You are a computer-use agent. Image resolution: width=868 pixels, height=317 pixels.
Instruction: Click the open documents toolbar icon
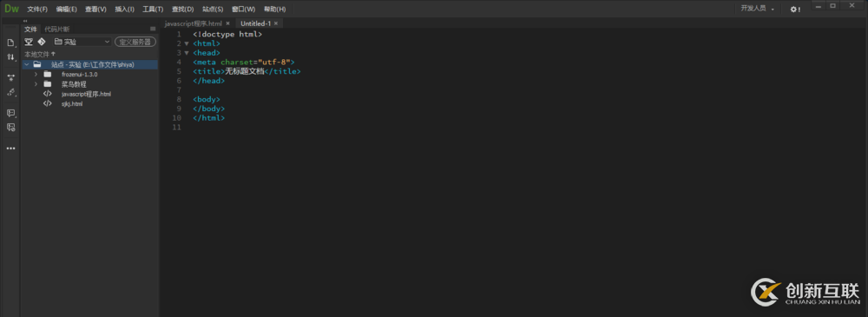click(10, 43)
